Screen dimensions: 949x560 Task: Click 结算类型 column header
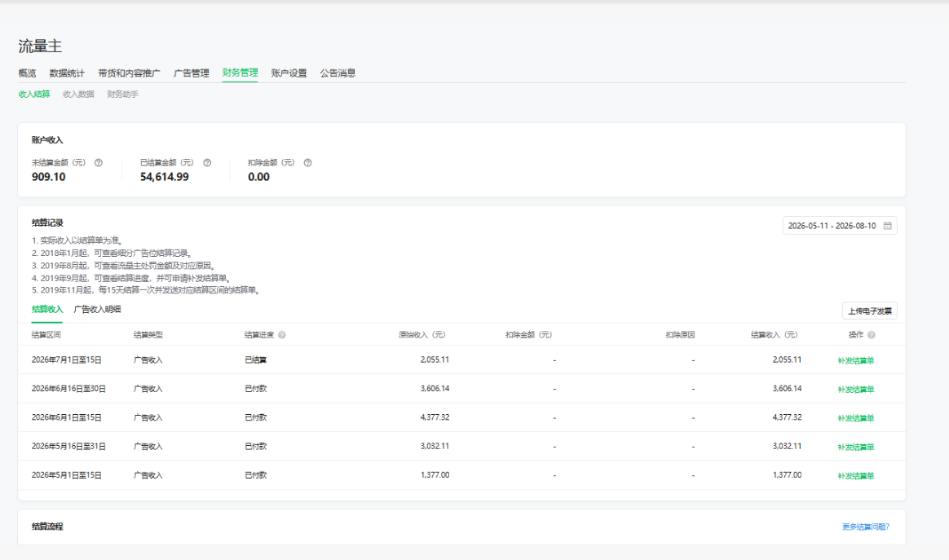point(148,335)
